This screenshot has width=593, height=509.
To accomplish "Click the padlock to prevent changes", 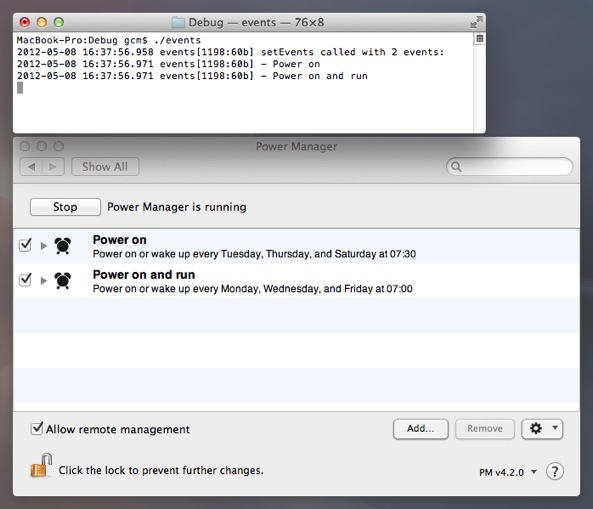I will [x=41, y=466].
